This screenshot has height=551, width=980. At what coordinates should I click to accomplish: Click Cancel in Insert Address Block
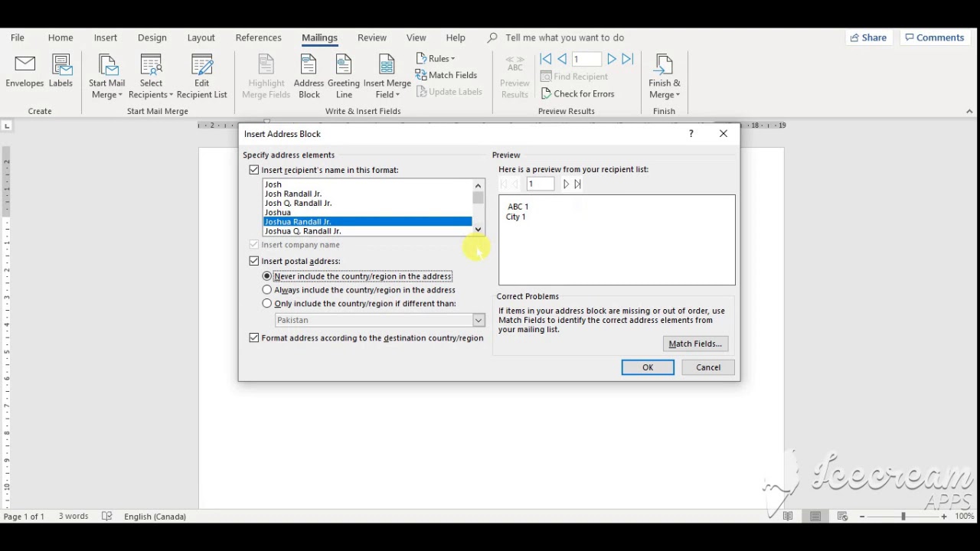708,367
